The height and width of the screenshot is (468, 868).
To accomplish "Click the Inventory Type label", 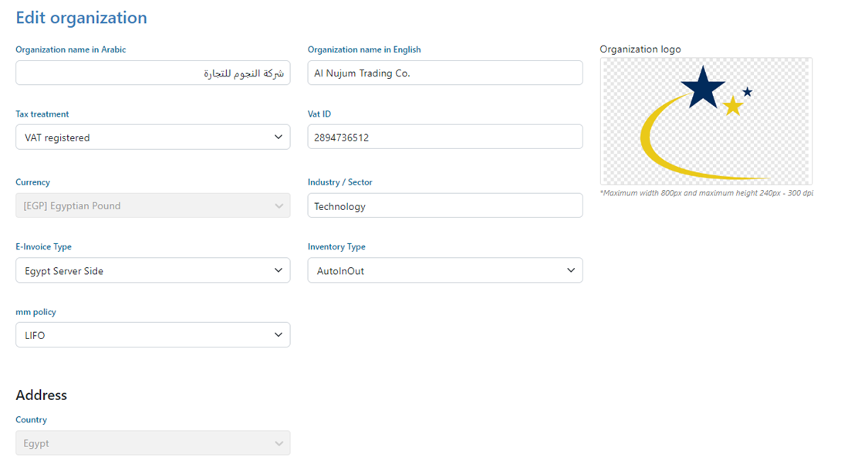I will click(336, 247).
